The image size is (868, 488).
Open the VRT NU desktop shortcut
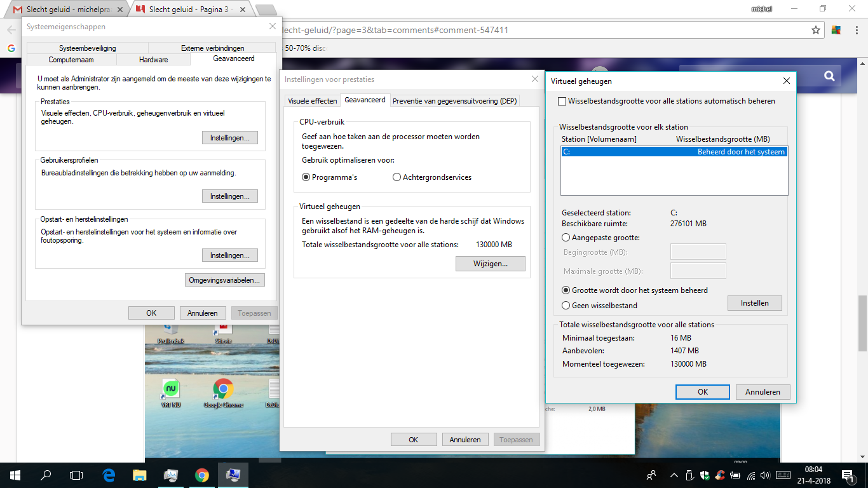(x=171, y=392)
